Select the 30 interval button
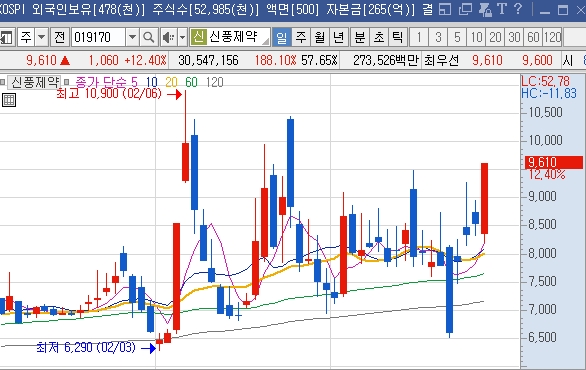Image resolution: width=586 pixels, height=370 pixels. tap(514, 37)
